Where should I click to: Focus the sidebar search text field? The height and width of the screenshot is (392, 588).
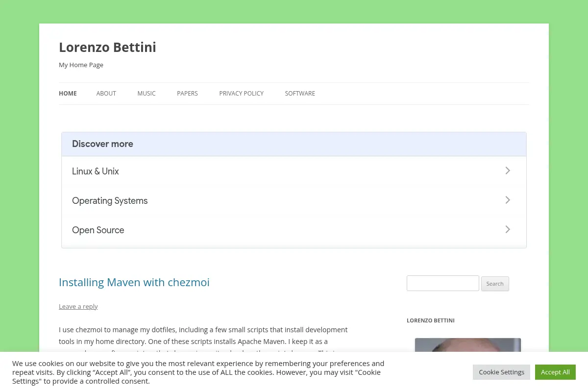pyautogui.click(x=443, y=283)
